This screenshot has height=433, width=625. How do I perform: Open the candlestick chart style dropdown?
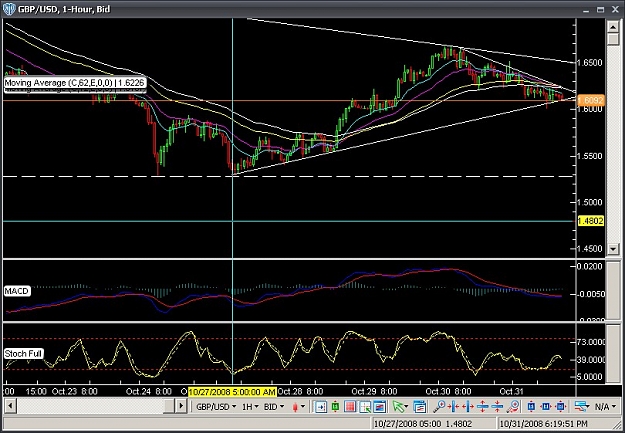coord(299,407)
